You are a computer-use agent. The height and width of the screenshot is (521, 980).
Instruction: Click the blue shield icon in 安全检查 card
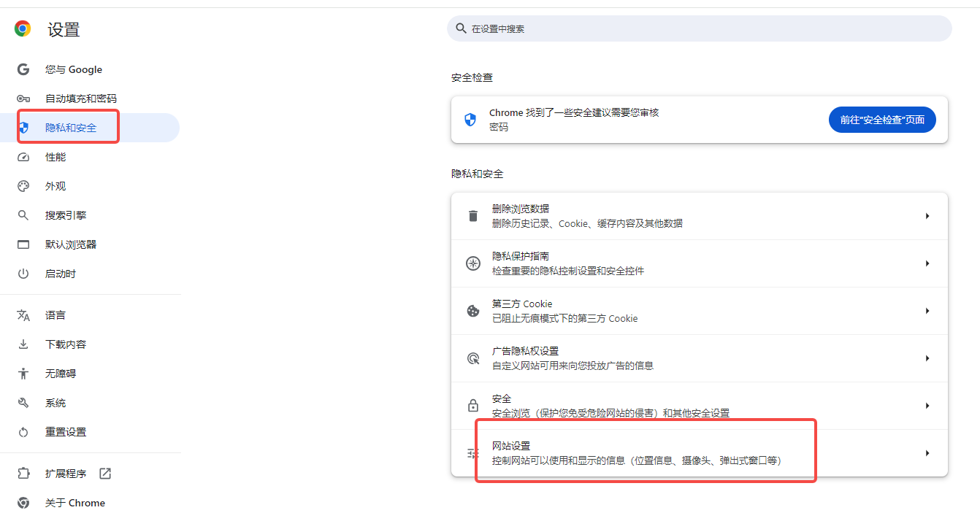(x=470, y=120)
